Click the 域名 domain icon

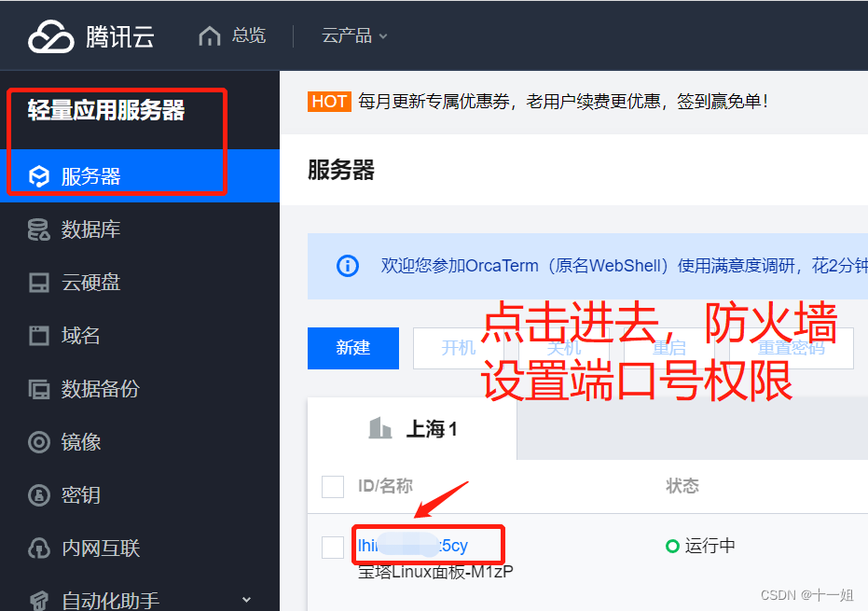tap(39, 336)
